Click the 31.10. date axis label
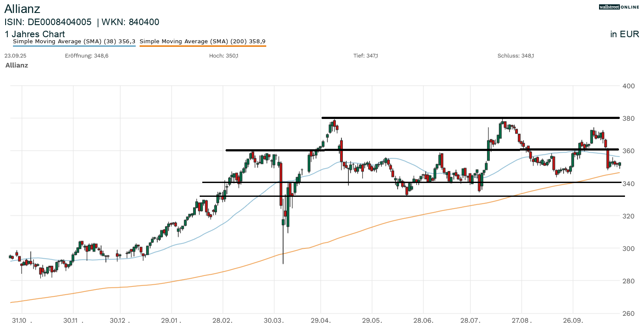644x324 pixels. 21,321
